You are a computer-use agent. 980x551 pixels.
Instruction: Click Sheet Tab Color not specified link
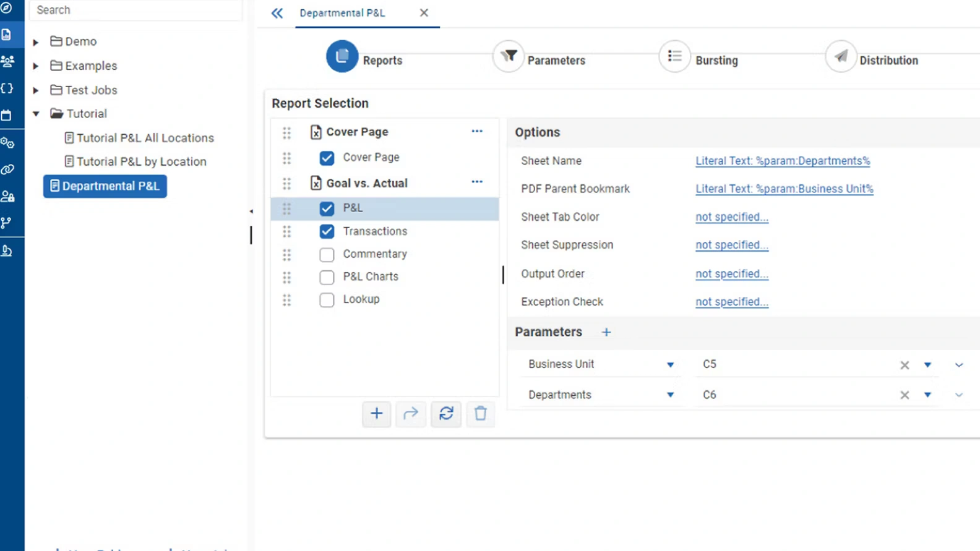click(x=731, y=217)
